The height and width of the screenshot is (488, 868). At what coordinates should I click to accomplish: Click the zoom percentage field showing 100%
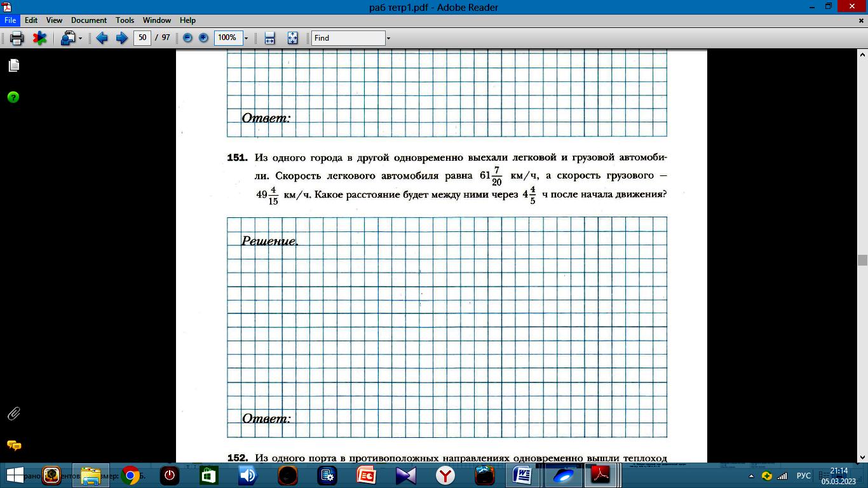227,38
